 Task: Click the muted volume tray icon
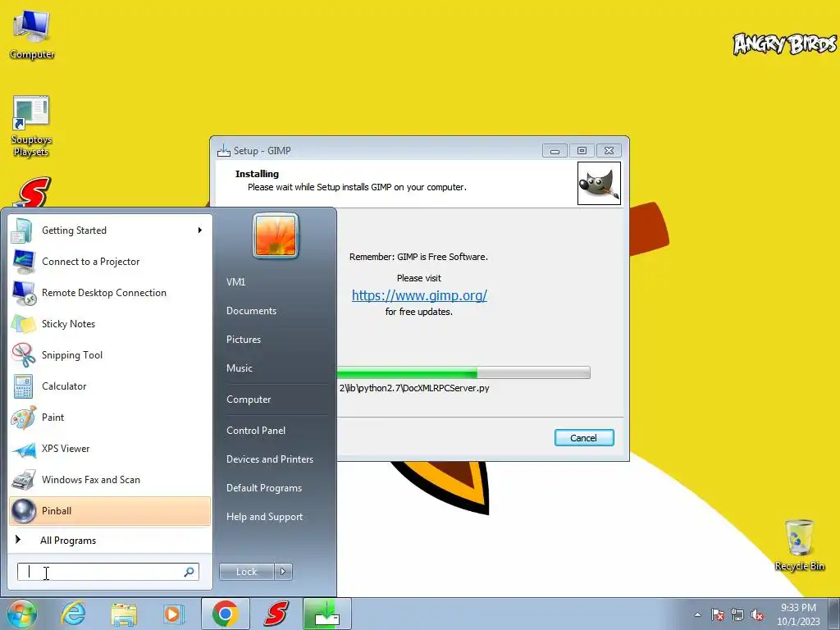click(757, 615)
